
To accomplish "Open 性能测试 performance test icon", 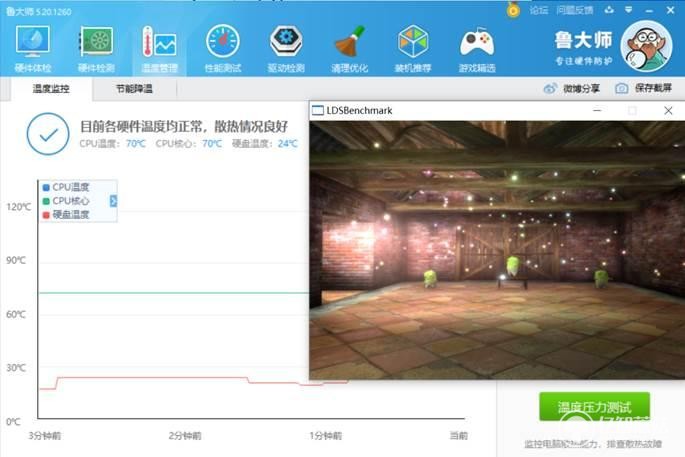I will click(223, 48).
